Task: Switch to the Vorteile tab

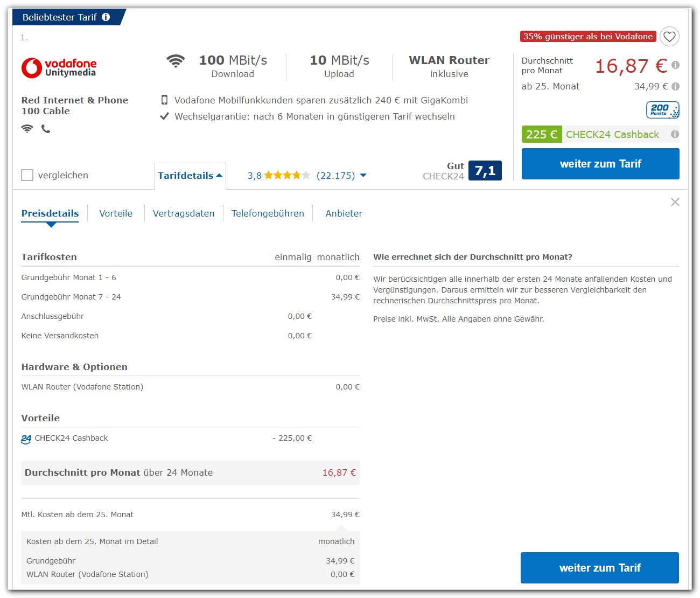Action: [116, 213]
